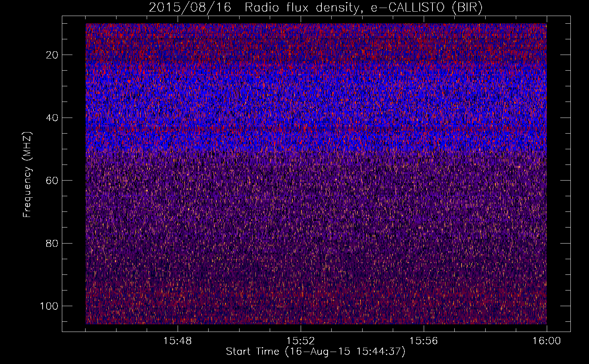Image resolution: width=589 pixels, height=364 pixels.
Task: Click the 80 MHz frequency tick label
Action: 52,243
